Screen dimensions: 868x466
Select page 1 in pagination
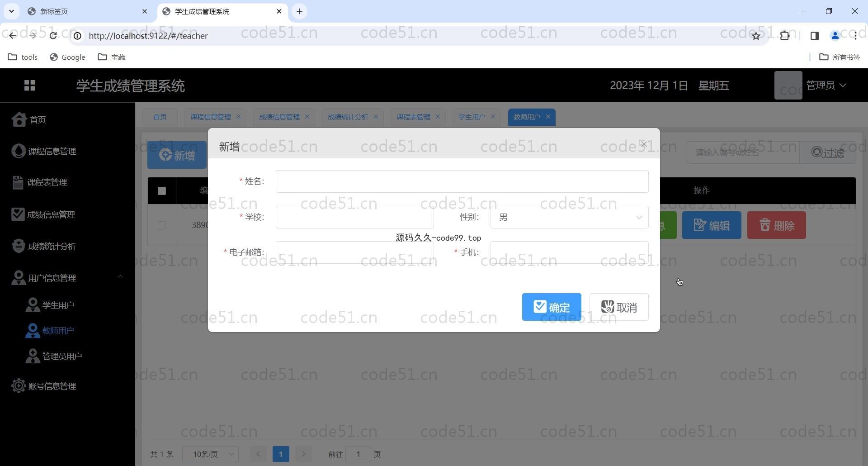click(x=281, y=454)
